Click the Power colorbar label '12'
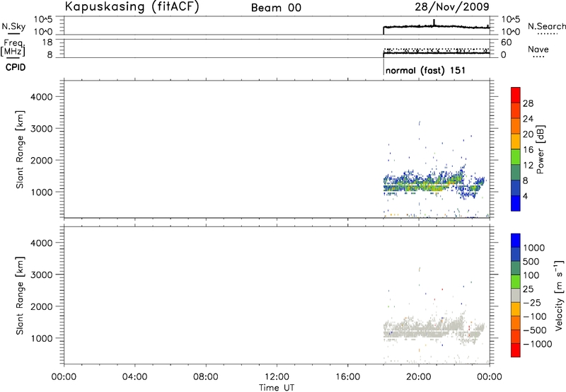This screenshot has height=392, width=566. (x=528, y=166)
